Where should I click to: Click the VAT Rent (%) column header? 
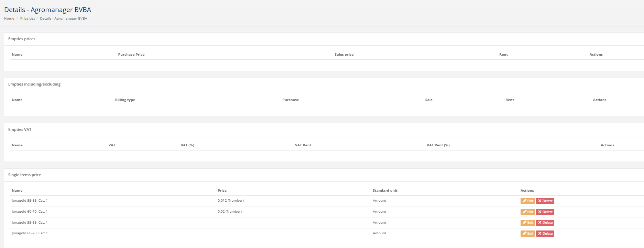438,145
